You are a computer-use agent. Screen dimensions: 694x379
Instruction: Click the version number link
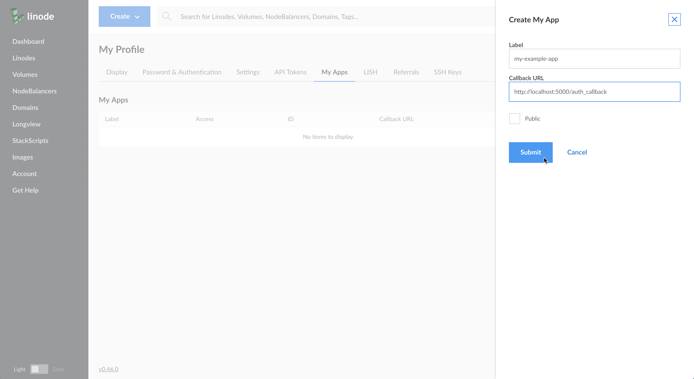[x=108, y=369]
